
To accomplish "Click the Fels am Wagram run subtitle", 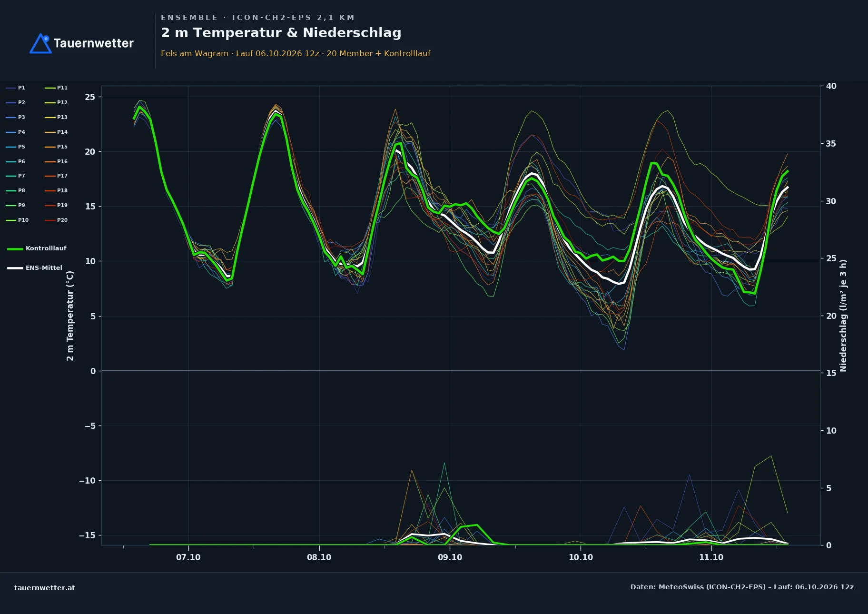I will click(296, 53).
